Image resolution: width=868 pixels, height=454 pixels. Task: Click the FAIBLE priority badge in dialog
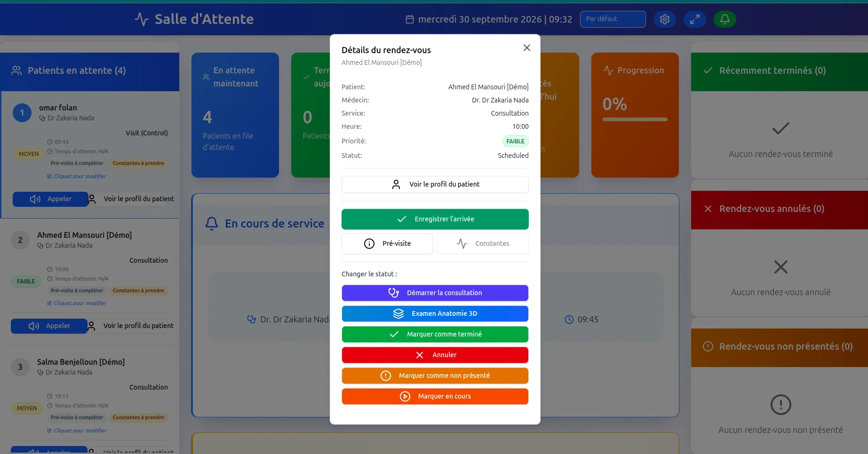[515, 141]
